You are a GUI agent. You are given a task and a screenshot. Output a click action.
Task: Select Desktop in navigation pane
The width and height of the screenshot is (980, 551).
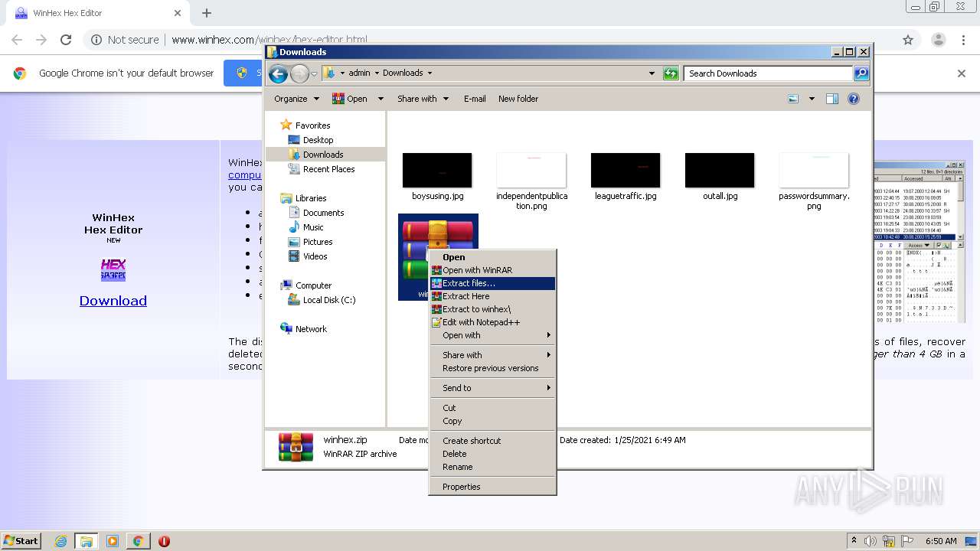coord(311,139)
